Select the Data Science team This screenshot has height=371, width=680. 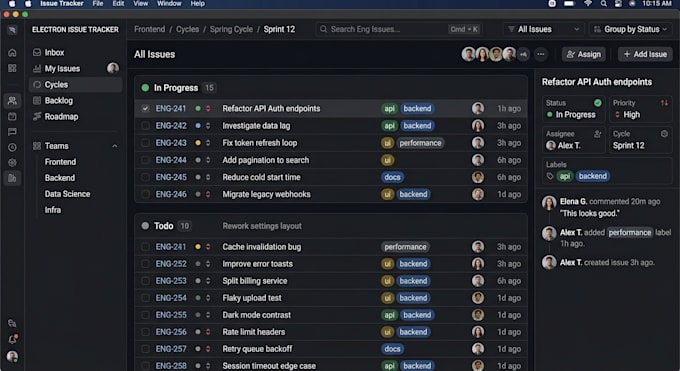tap(67, 194)
